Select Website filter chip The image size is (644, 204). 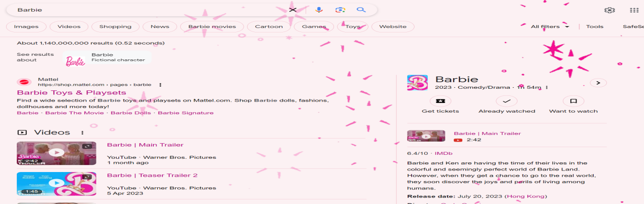[393, 26]
